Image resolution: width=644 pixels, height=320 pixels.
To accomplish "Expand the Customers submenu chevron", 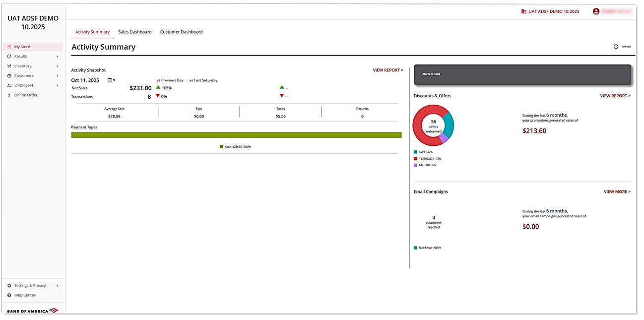I will [x=57, y=75].
